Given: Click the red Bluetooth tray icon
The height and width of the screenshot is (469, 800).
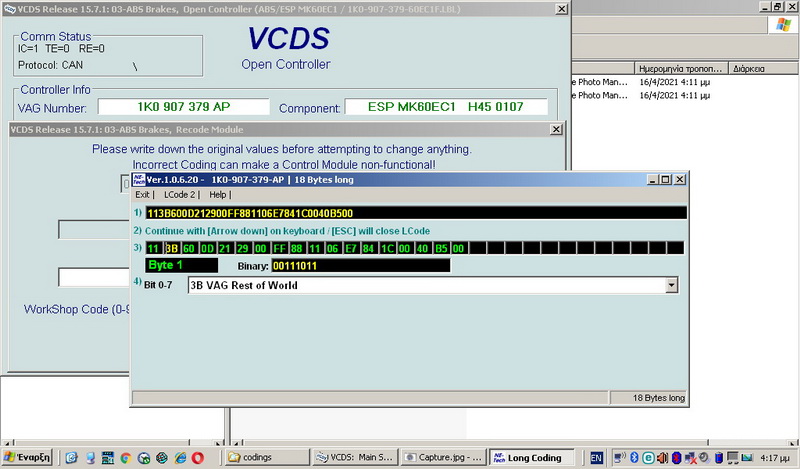Looking at the screenshot, I should [x=677, y=458].
